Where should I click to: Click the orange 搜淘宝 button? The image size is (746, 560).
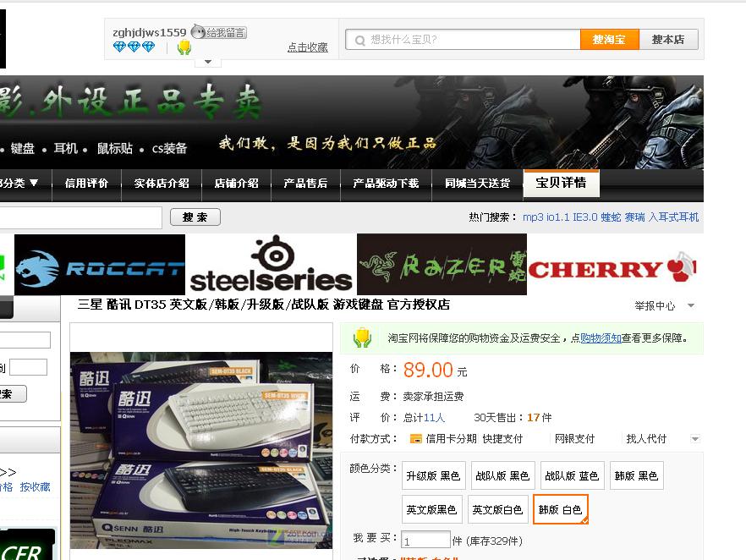[x=609, y=40]
